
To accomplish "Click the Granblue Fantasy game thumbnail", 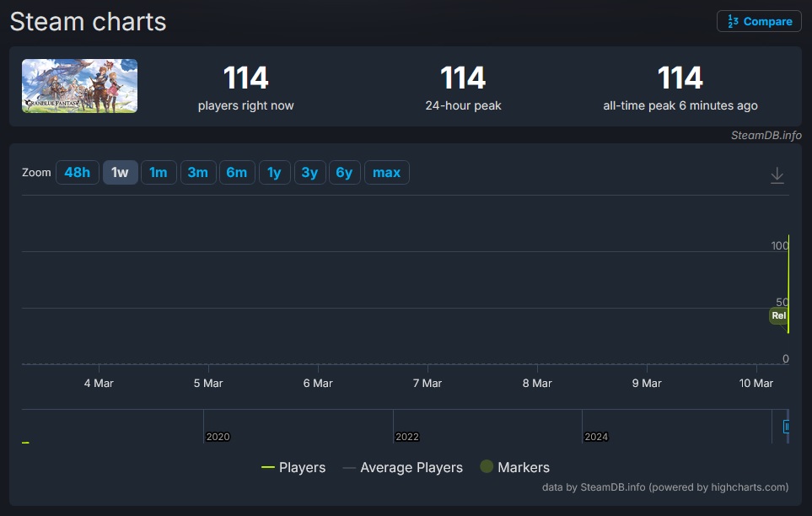I will pos(79,86).
